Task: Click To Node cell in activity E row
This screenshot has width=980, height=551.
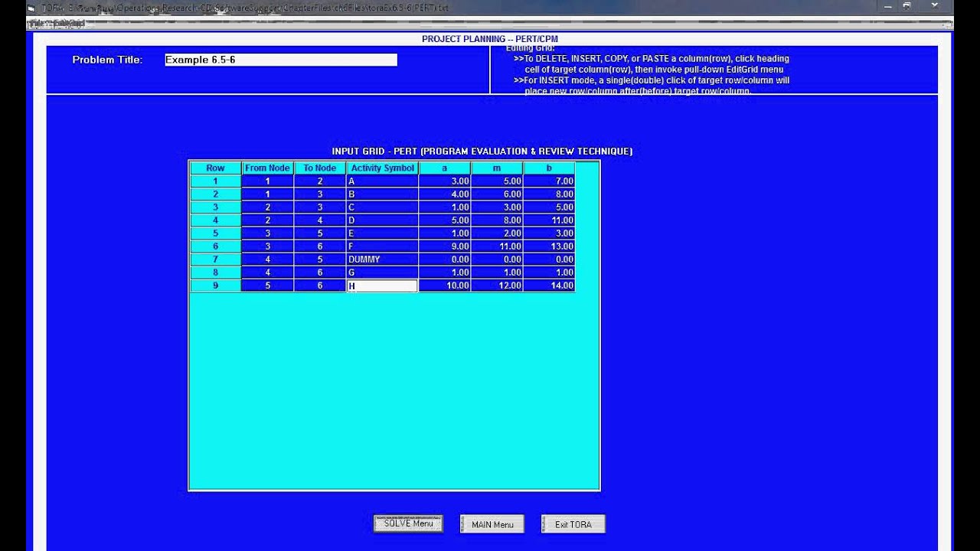Action: (x=319, y=233)
